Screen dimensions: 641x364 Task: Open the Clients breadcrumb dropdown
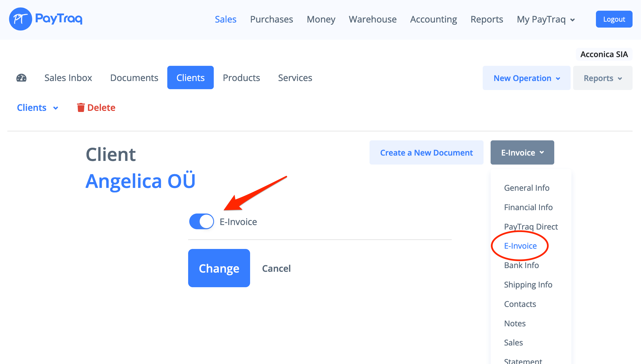click(x=37, y=108)
